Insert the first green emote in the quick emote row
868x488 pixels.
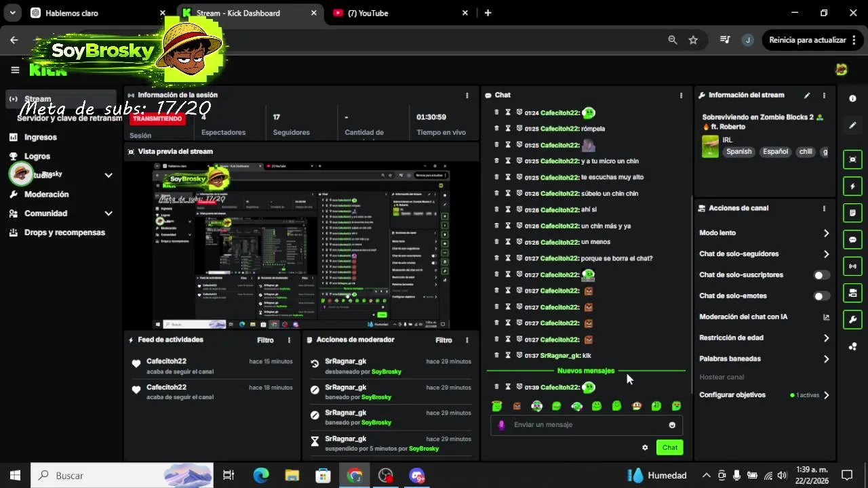tap(497, 406)
